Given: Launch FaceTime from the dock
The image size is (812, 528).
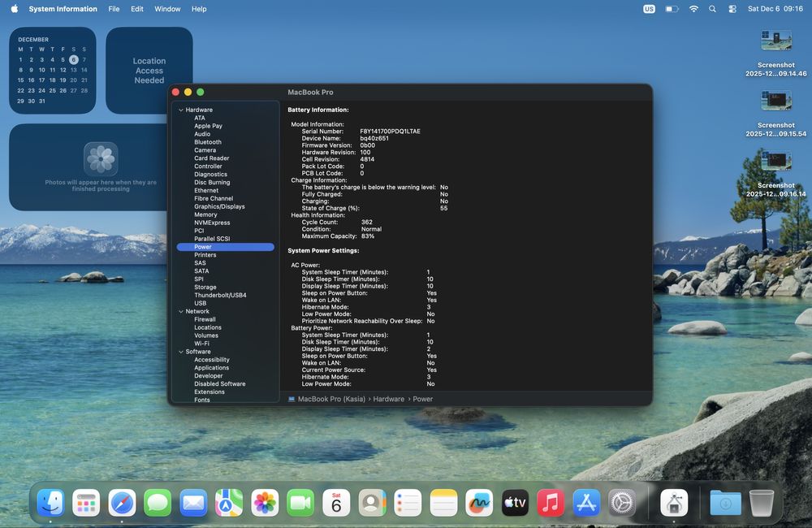Looking at the screenshot, I should click(x=300, y=503).
